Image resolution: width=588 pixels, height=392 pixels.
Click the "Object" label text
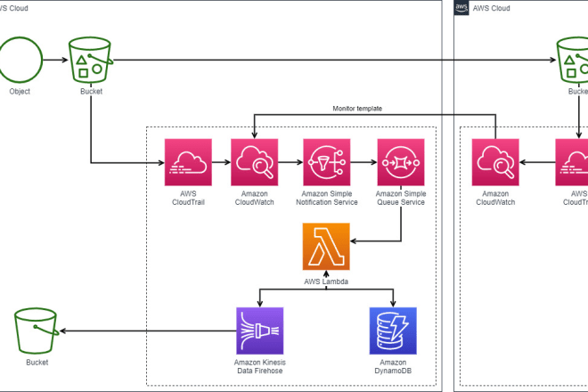click(20, 91)
